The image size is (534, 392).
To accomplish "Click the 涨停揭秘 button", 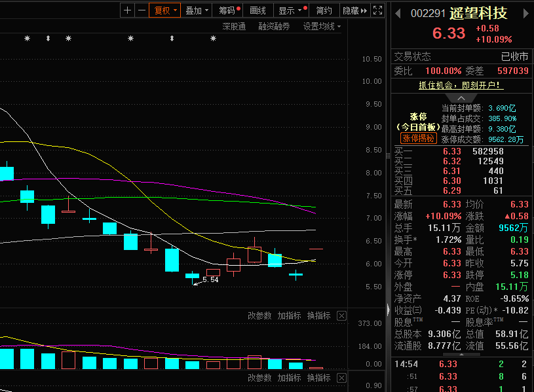I will pos(418,139).
